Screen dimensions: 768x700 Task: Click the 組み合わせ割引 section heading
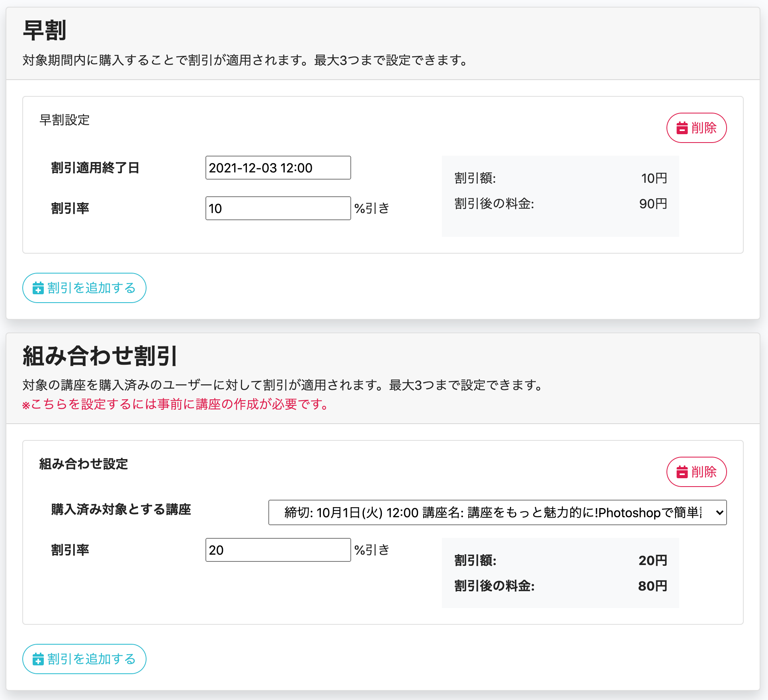point(100,356)
